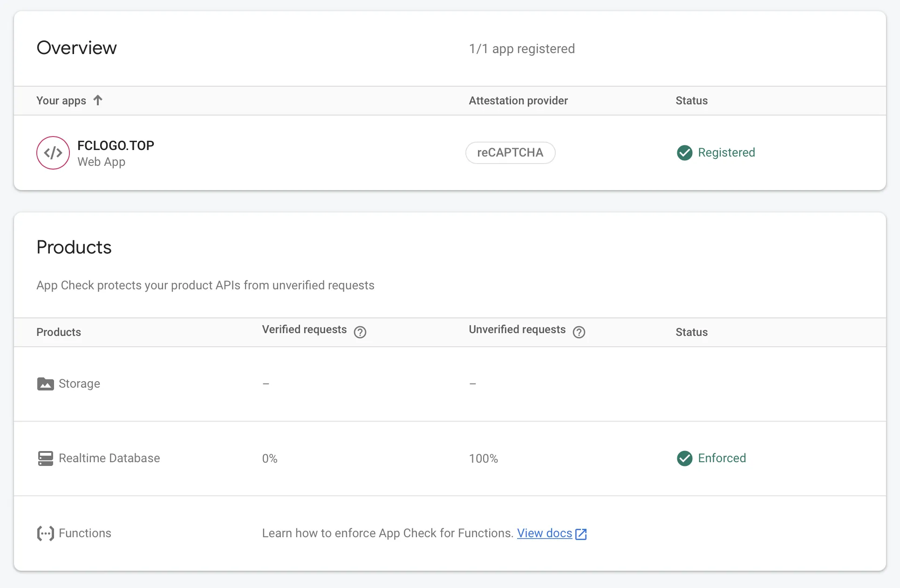Click the Registered status text
The height and width of the screenshot is (588, 900).
[x=726, y=152]
